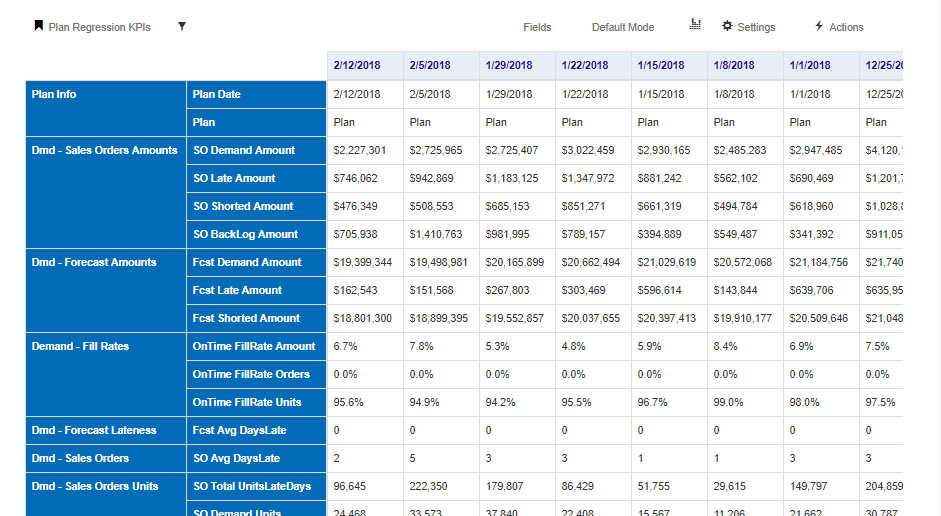Open the filter funnel icon
Image resolution: width=941 pixels, height=516 pixels.
(182, 27)
